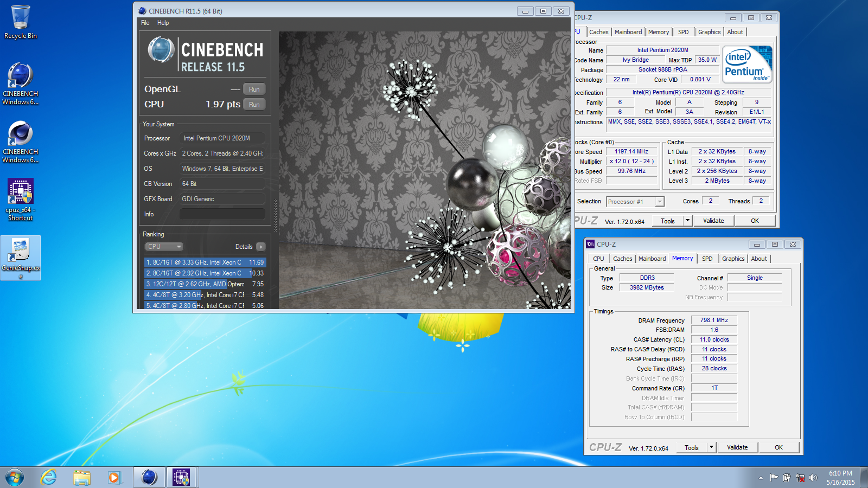The height and width of the screenshot is (488, 868).
Task: Select the GenieSnap.exe desktop icon
Action: coord(21,258)
